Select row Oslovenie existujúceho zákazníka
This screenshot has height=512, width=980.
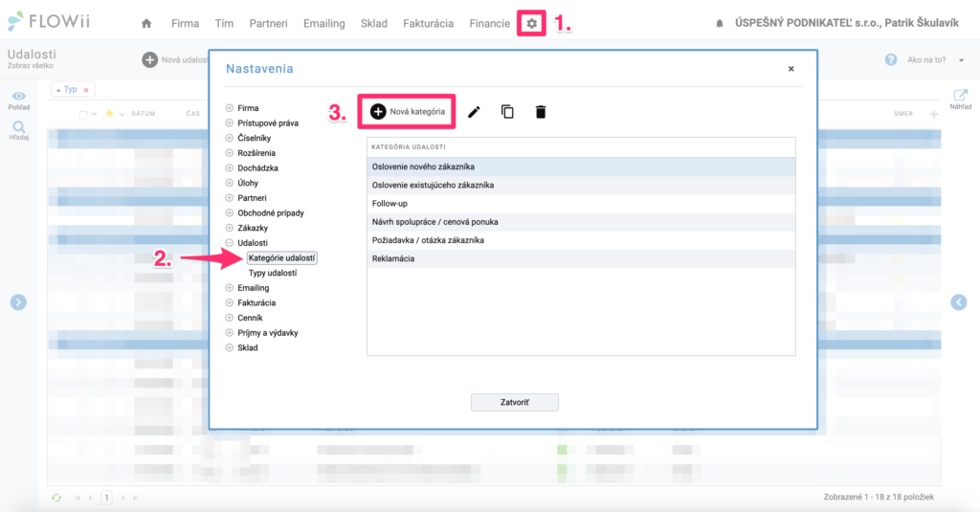point(581,185)
